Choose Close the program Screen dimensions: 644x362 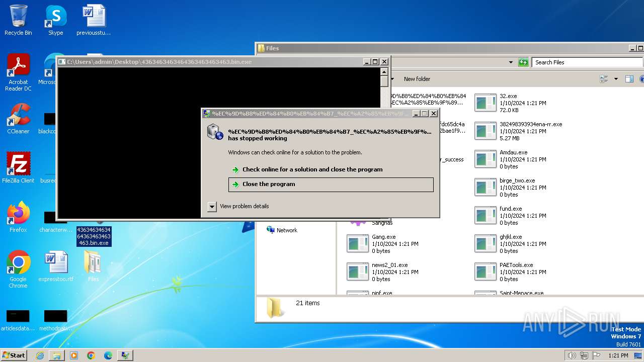(331, 184)
